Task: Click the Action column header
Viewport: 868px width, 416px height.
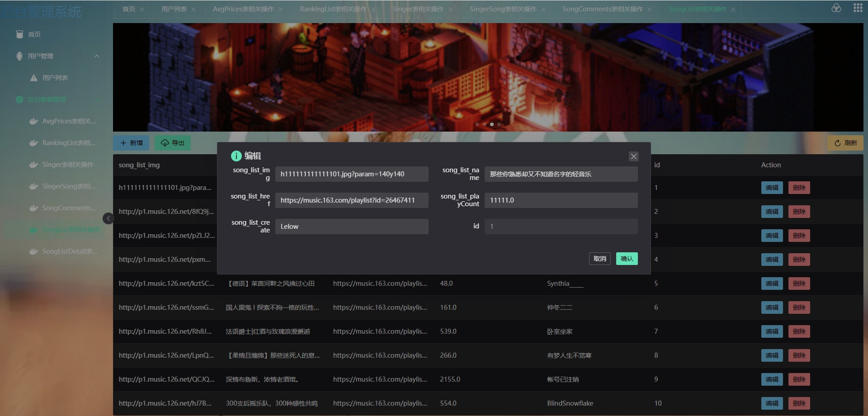Action: tap(771, 165)
